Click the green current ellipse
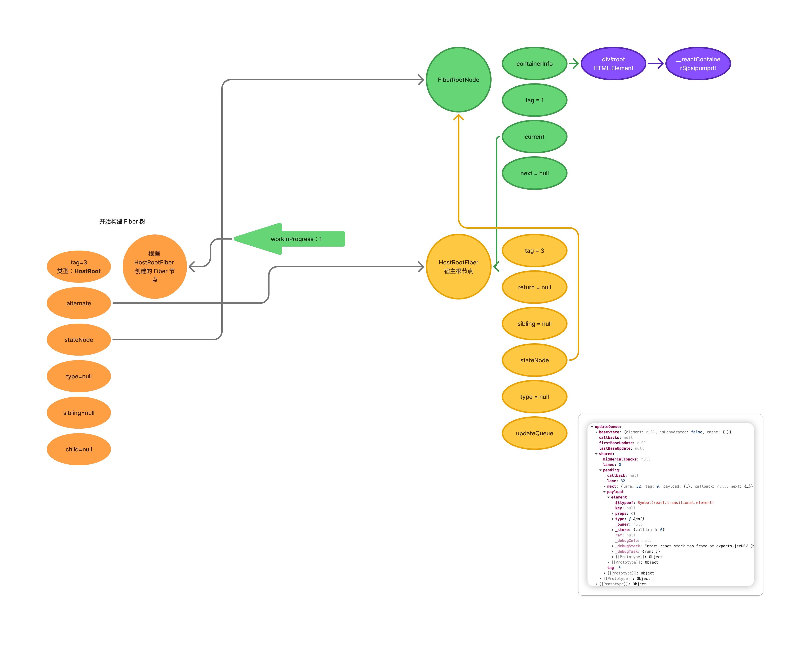 click(534, 137)
